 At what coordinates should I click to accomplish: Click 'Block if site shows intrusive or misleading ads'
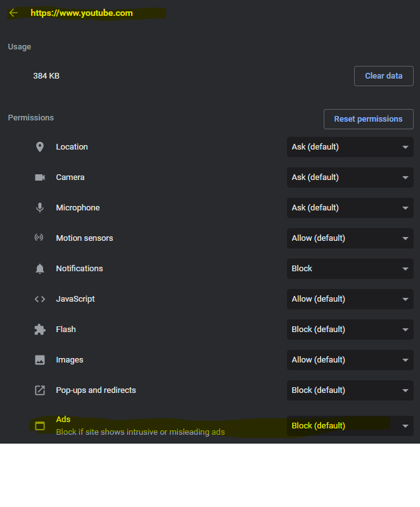pyautogui.click(x=141, y=432)
